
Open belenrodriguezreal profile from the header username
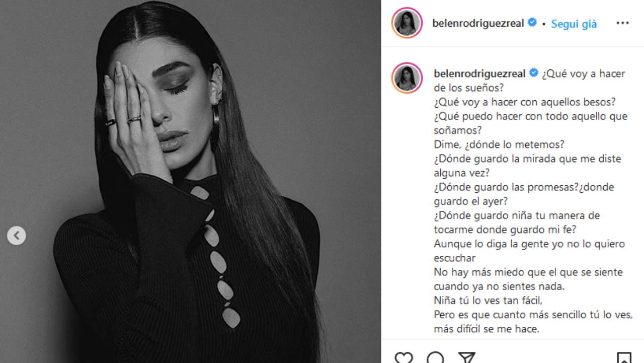(478, 23)
